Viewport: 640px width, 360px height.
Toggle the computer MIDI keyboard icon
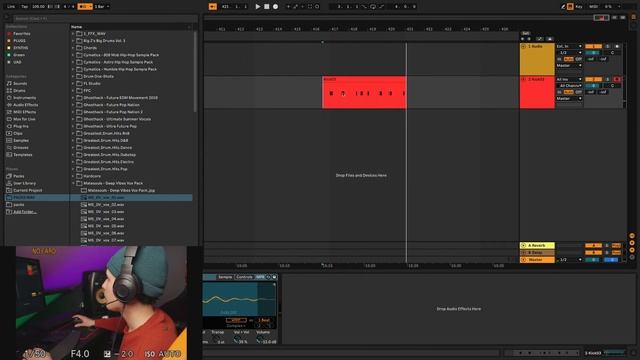click(570, 7)
